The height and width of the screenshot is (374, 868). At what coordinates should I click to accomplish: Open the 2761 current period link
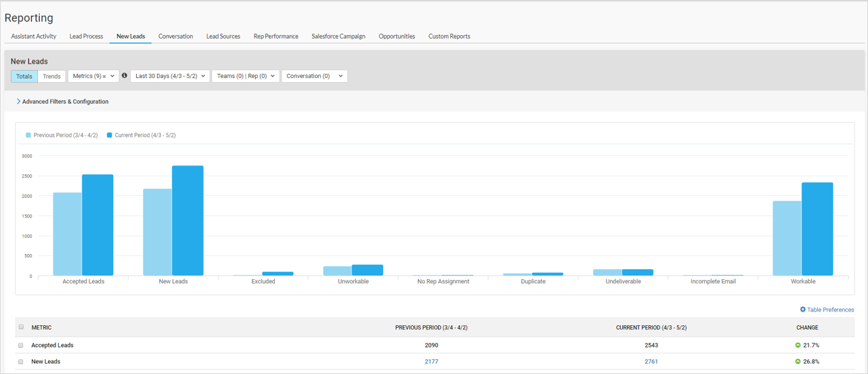[651, 362]
